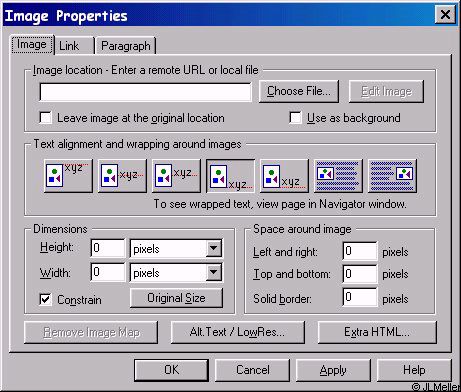This screenshot has width=461, height=392.
Task: Click the Height value field
Action: 108,248
